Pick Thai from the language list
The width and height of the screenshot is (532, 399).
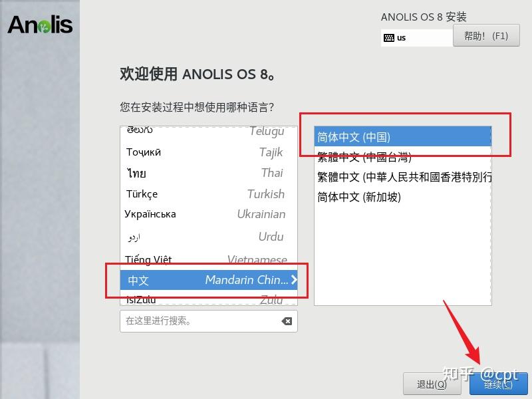pos(209,173)
